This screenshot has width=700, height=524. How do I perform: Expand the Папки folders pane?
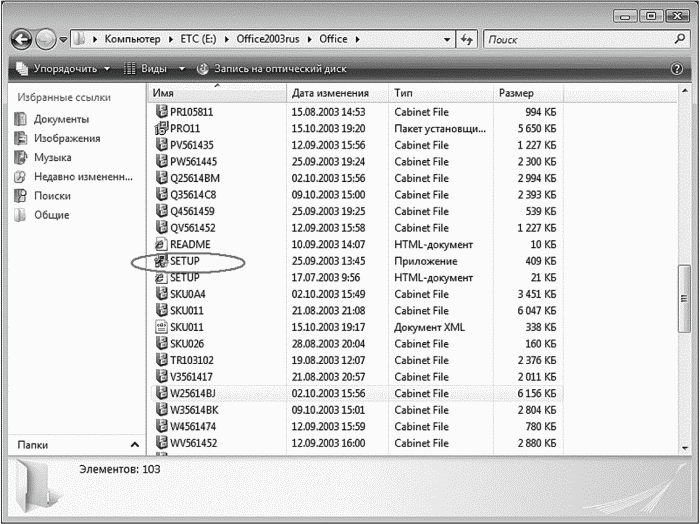click(x=134, y=445)
